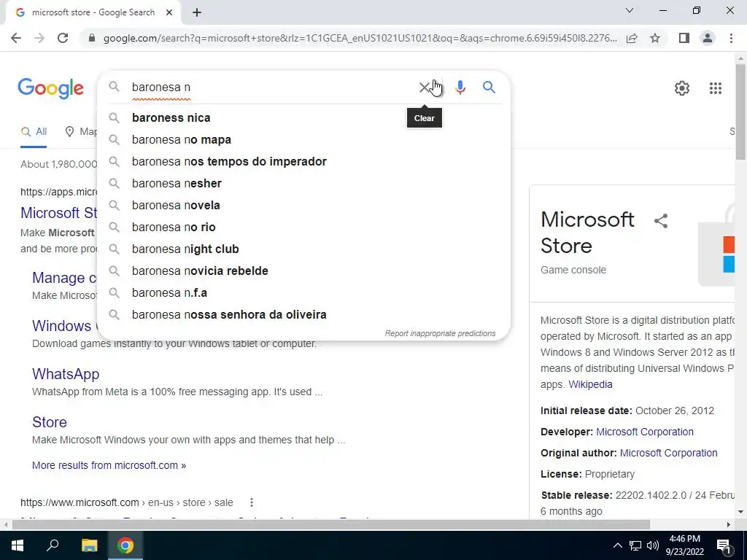Submit search with magnifier button
This screenshot has height=560, width=747.
[x=489, y=87]
